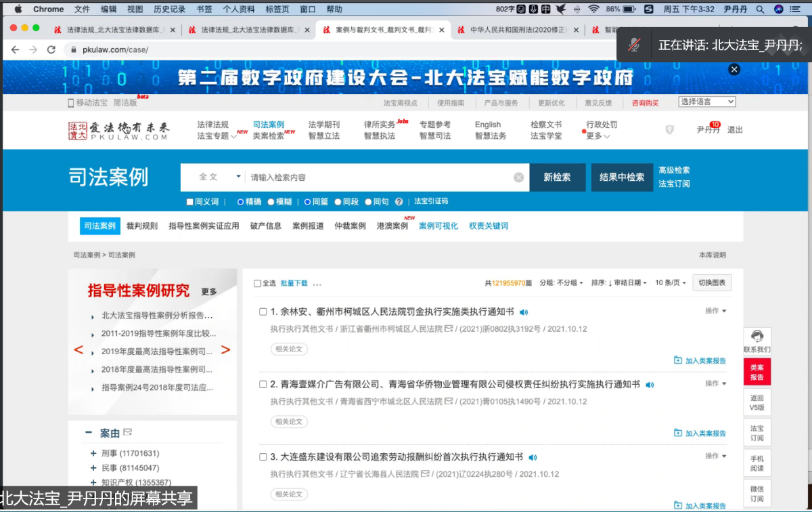Click the envelope icon after 辽宁省长海县人民法院
The image size is (812, 512).
(425, 473)
